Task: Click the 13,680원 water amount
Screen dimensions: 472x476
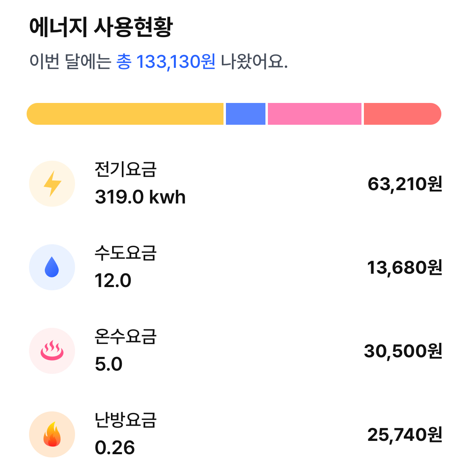Action: click(405, 268)
